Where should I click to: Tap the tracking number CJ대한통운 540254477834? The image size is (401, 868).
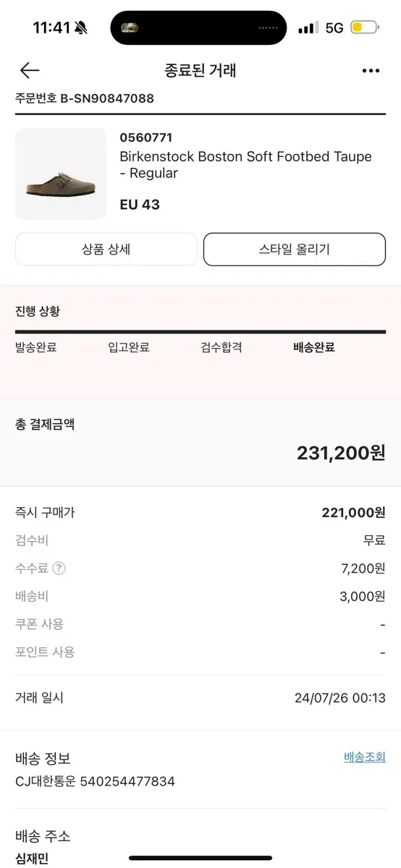[x=95, y=782]
